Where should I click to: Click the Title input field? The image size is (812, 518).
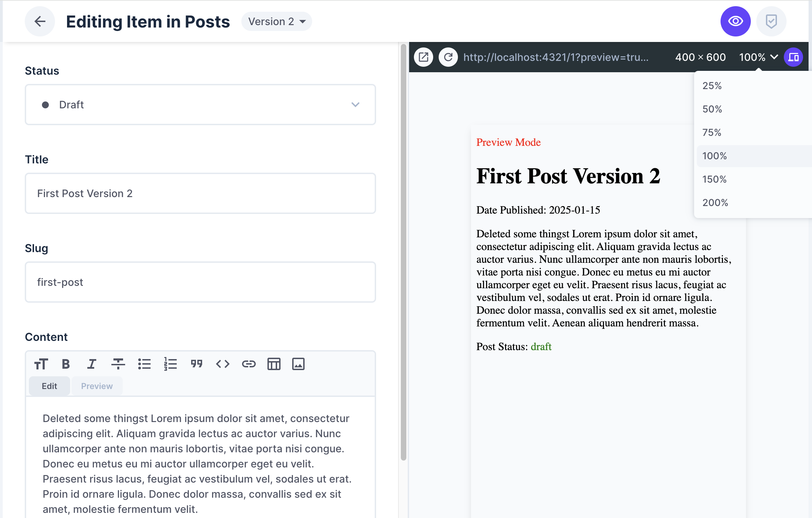(x=200, y=193)
